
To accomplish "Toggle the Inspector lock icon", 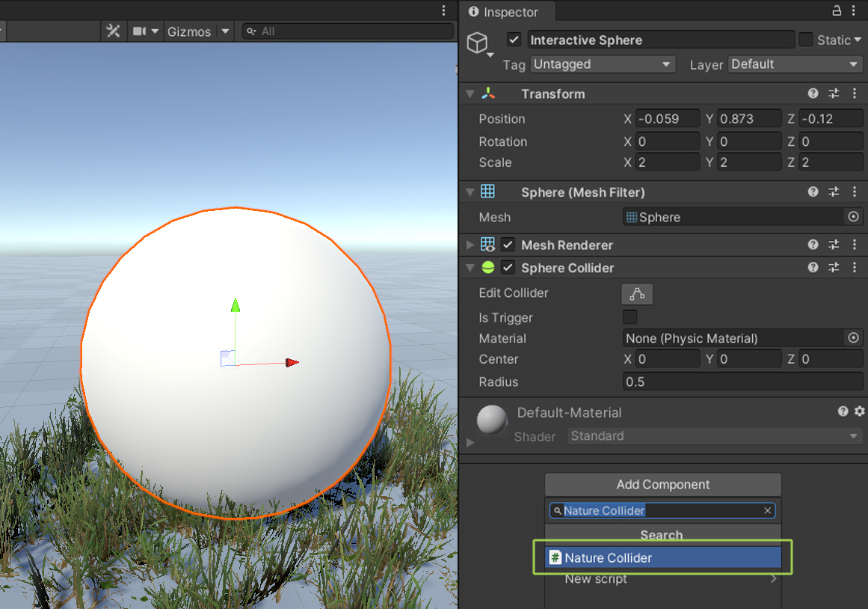I will coord(836,10).
